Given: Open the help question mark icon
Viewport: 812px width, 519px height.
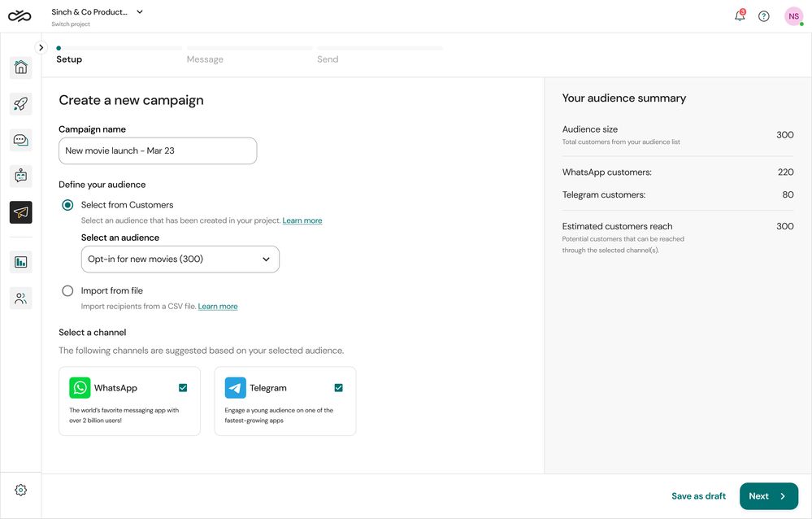Looking at the screenshot, I should (764, 16).
